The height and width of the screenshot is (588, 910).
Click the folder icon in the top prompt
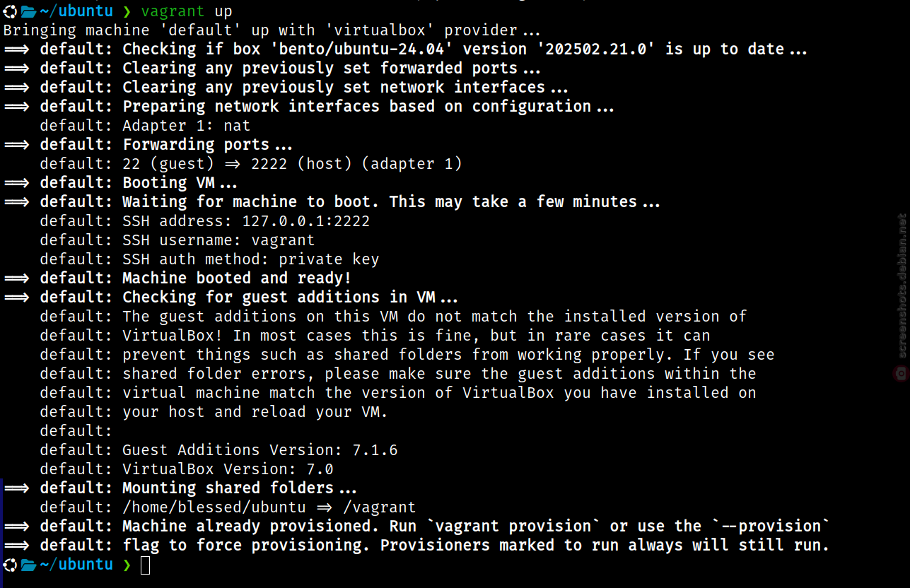[28, 11]
